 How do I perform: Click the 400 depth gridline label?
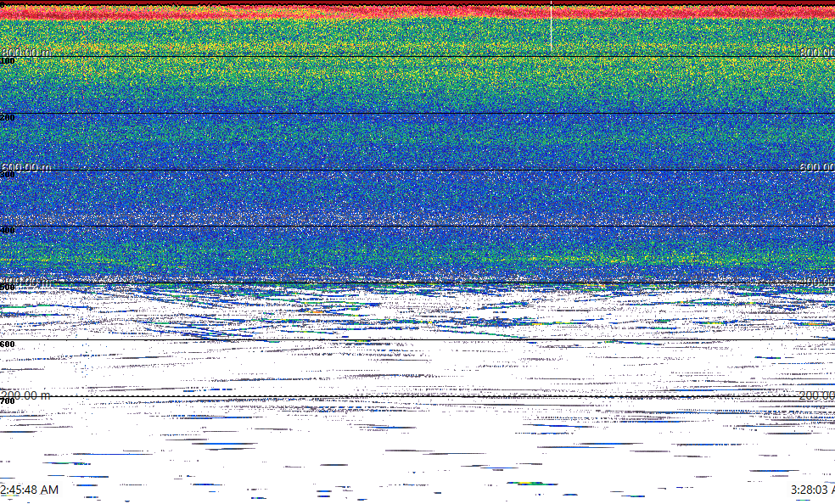8,231
